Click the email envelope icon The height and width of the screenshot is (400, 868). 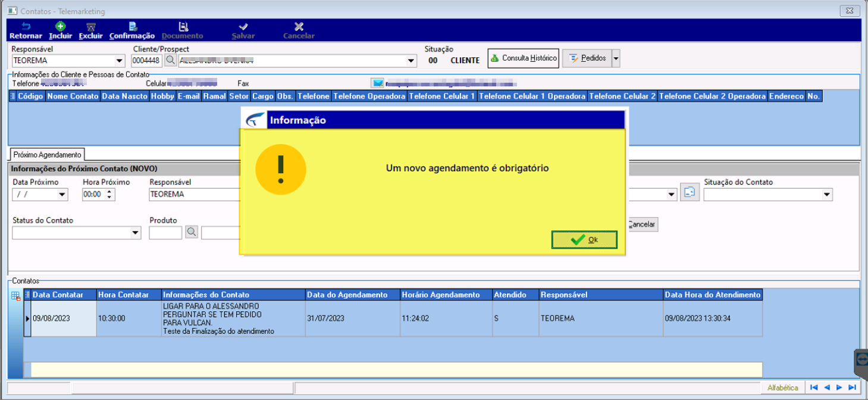click(x=377, y=83)
